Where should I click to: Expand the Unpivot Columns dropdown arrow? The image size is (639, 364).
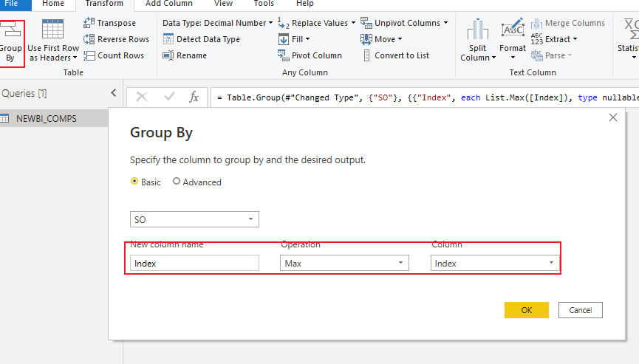[x=446, y=23]
